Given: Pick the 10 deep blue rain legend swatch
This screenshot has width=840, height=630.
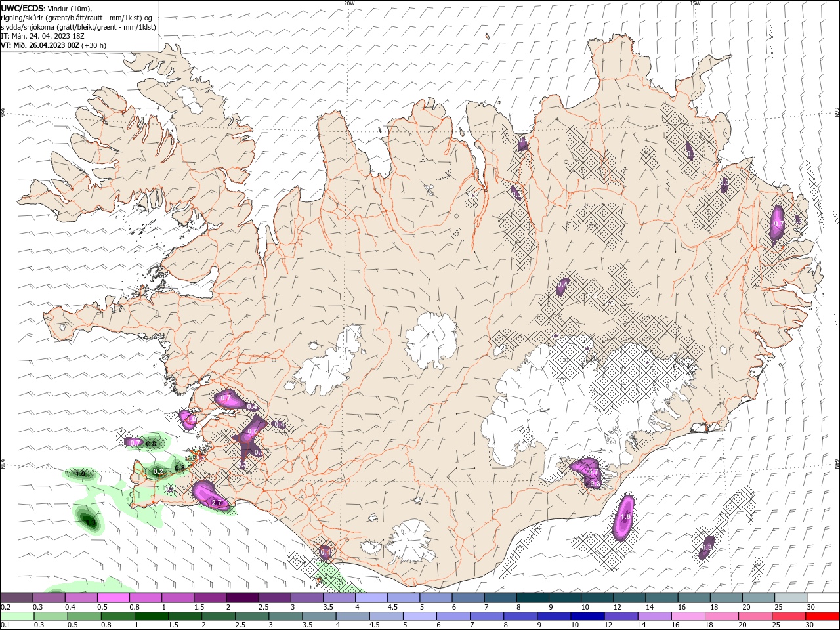Looking at the screenshot, I should 587,616.
